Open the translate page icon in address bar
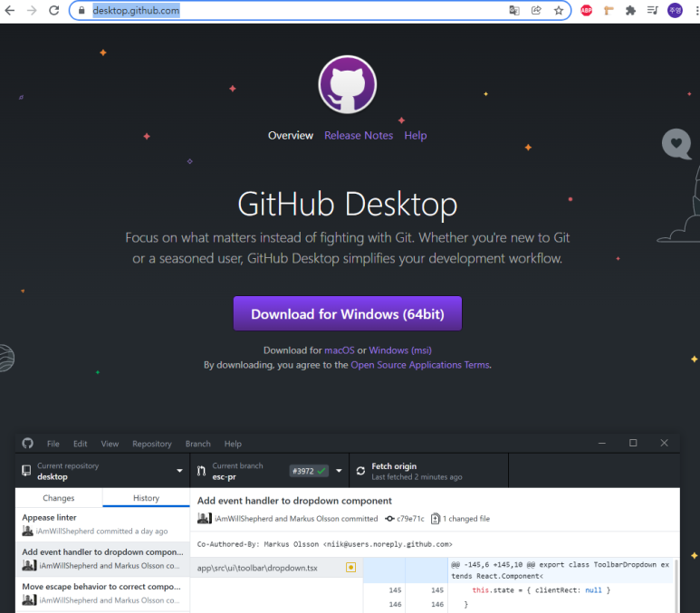700x613 pixels. click(514, 10)
